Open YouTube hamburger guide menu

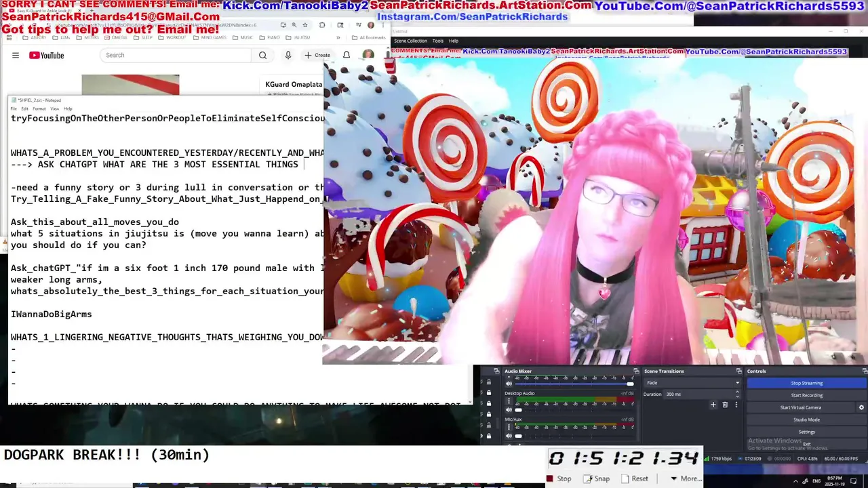pos(16,56)
